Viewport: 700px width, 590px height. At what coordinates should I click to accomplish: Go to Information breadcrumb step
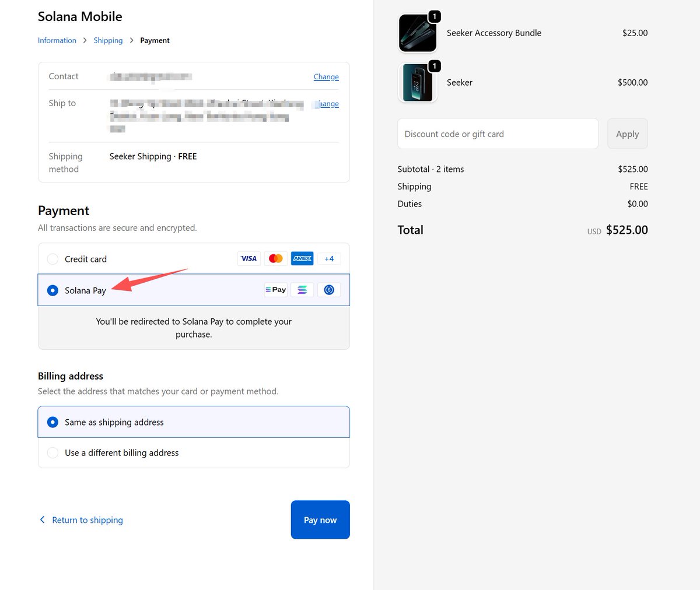57,40
